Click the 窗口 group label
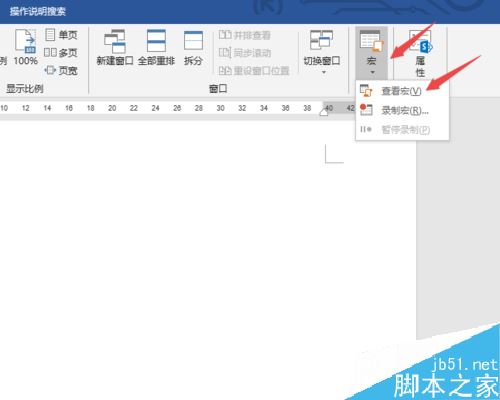The image size is (500, 400). pos(218,89)
